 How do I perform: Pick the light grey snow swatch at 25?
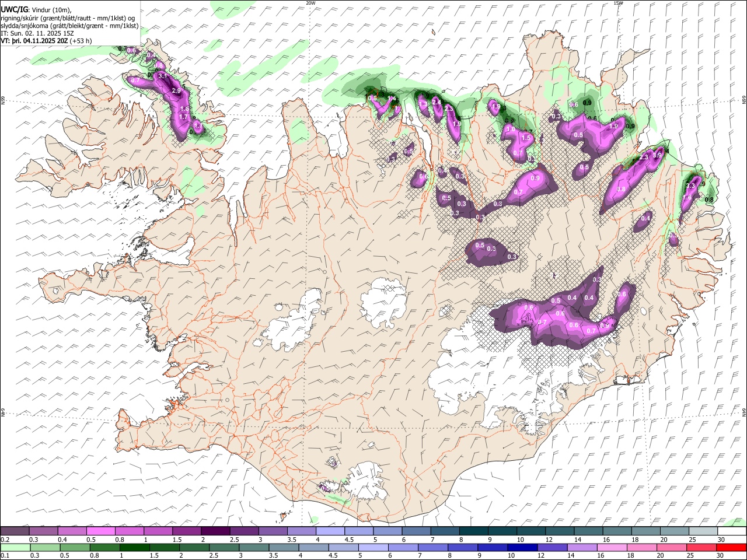click(x=703, y=531)
